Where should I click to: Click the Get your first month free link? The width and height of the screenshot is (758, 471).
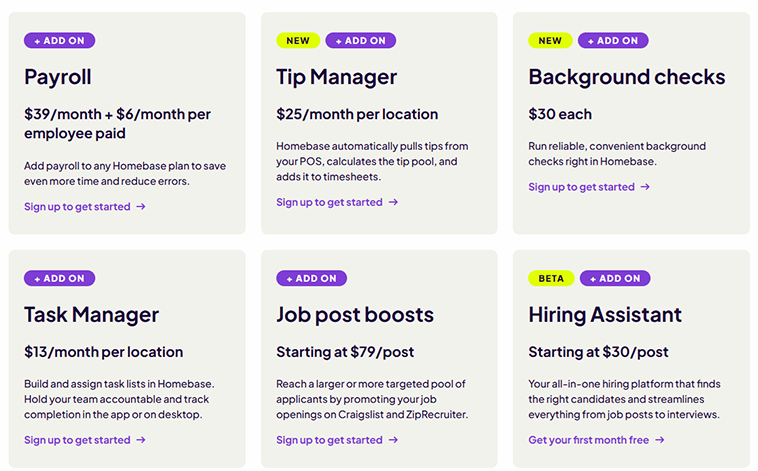point(589,440)
